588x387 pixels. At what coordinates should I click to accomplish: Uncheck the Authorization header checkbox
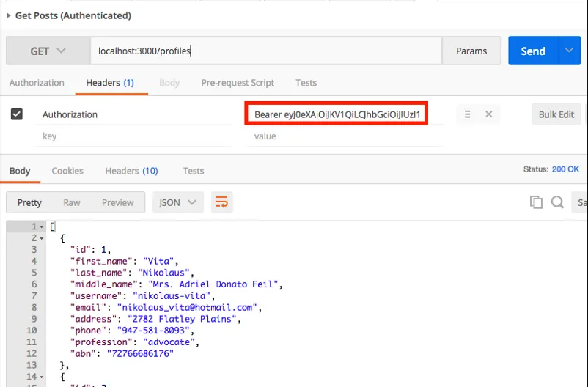(x=17, y=114)
